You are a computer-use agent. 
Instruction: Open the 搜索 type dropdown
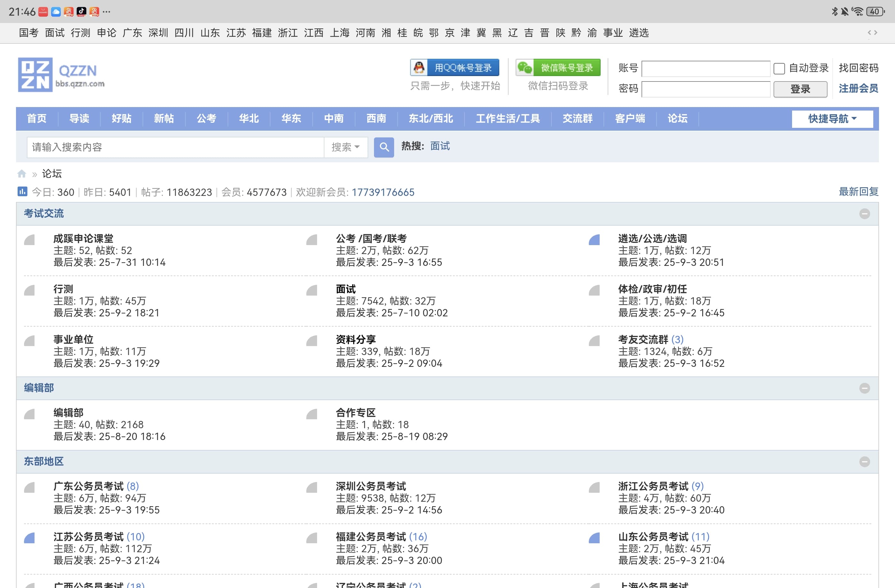click(345, 147)
